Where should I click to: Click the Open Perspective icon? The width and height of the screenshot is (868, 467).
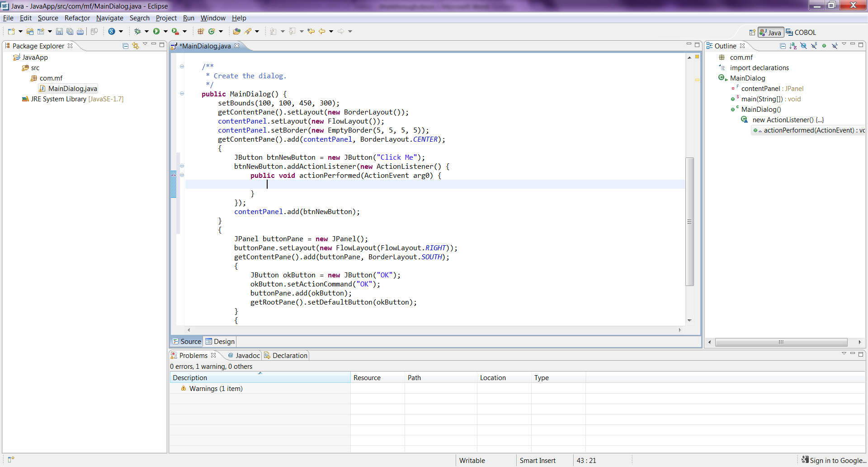pos(752,33)
